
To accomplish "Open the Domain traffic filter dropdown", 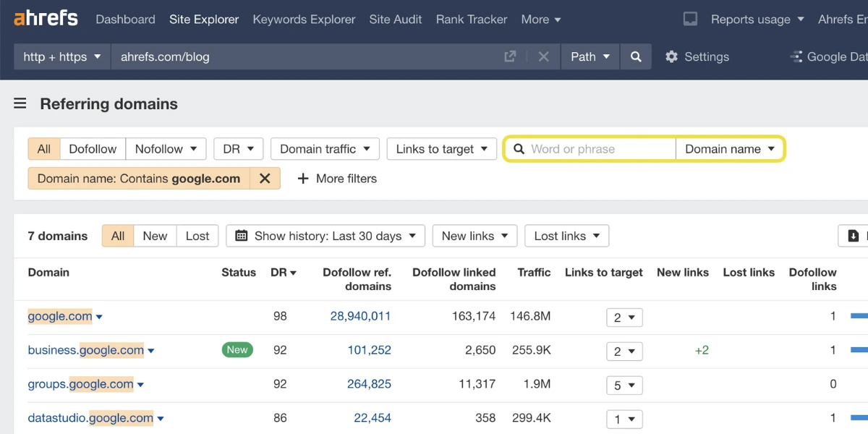I will tap(325, 149).
